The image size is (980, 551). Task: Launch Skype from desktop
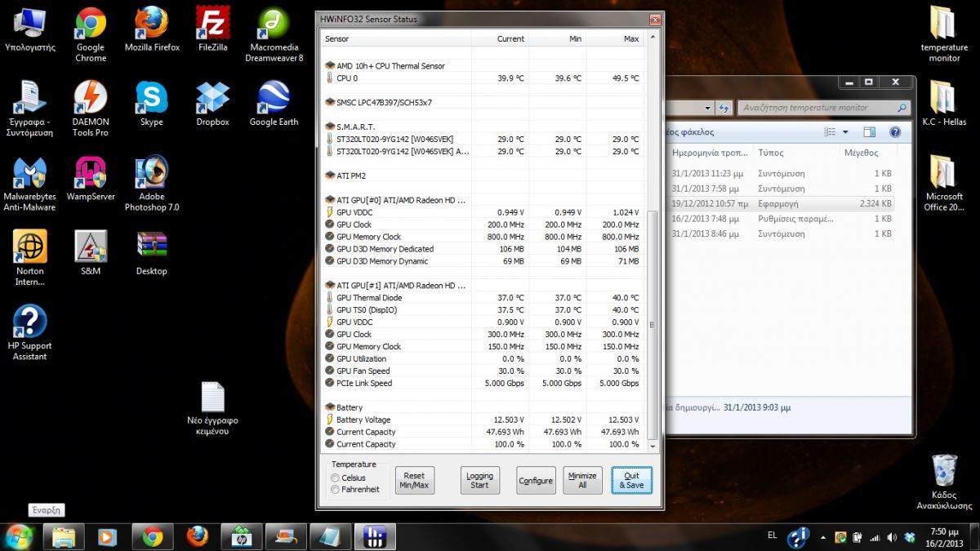coord(152,104)
